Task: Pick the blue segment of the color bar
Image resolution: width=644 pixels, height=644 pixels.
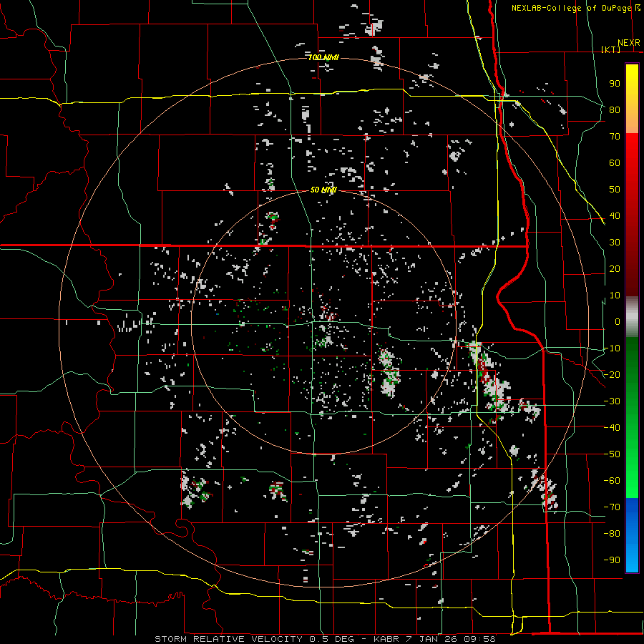Action: click(632, 535)
